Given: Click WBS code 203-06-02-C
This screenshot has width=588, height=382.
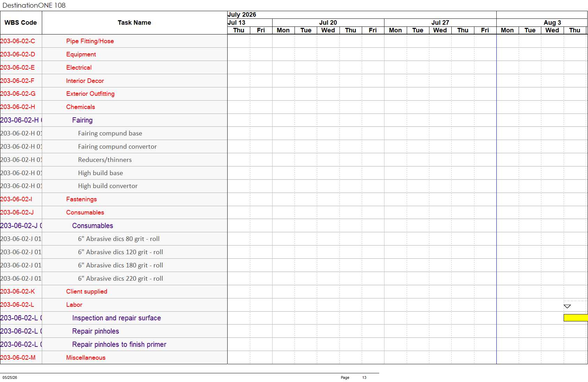Looking at the screenshot, I should coord(18,41).
